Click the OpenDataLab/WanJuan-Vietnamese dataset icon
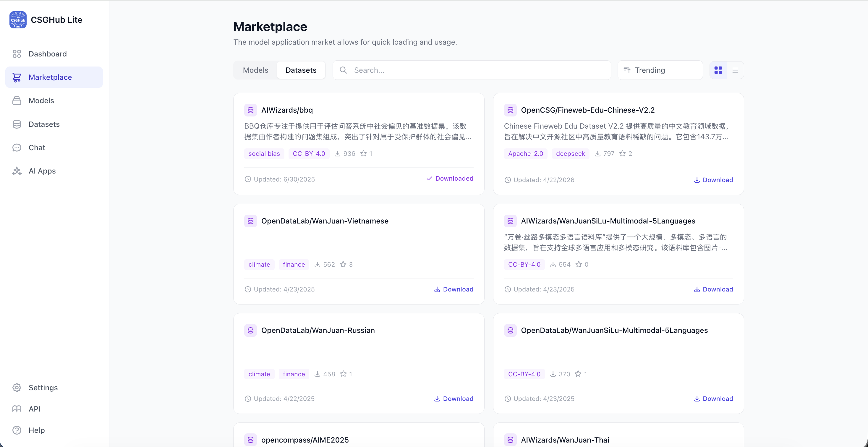This screenshot has width=868, height=447. (x=250, y=221)
